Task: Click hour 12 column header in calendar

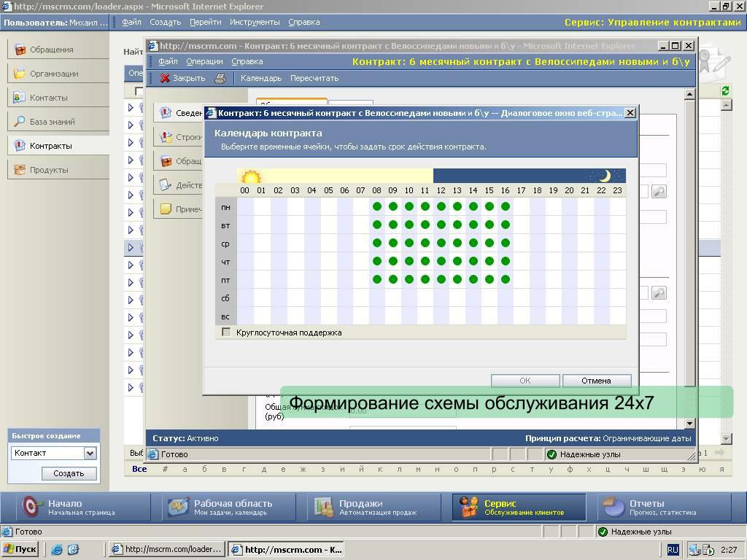Action: 441,190
